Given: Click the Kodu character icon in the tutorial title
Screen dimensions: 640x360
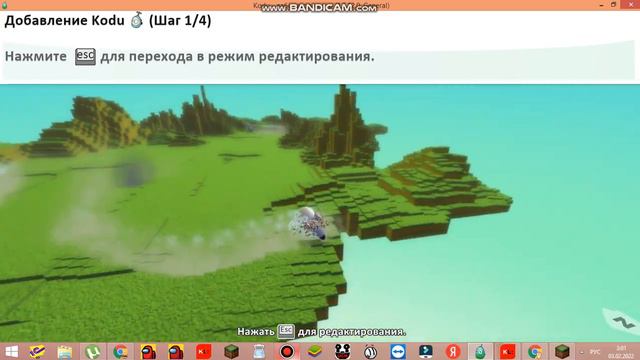Looking at the screenshot, I should (x=137, y=20).
